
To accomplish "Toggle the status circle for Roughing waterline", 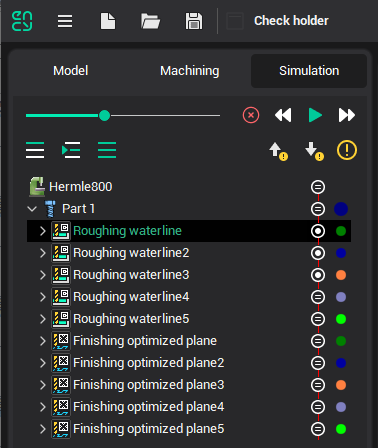I will tap(318, 231).
